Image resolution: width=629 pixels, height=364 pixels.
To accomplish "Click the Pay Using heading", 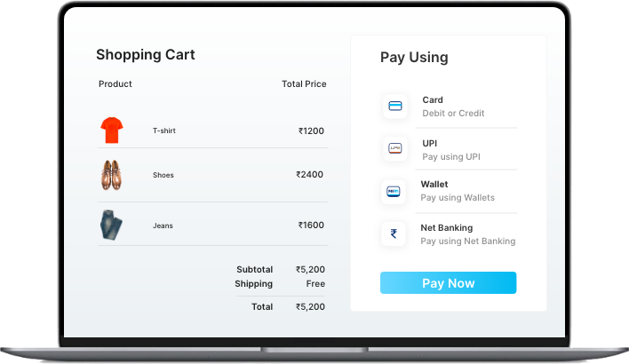I will [x=414, y=58].
